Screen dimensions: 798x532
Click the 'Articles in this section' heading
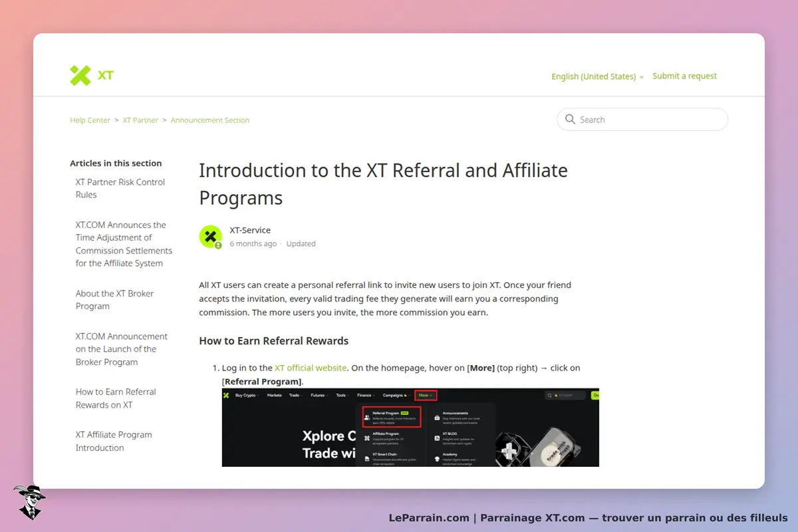coord(116,163)
